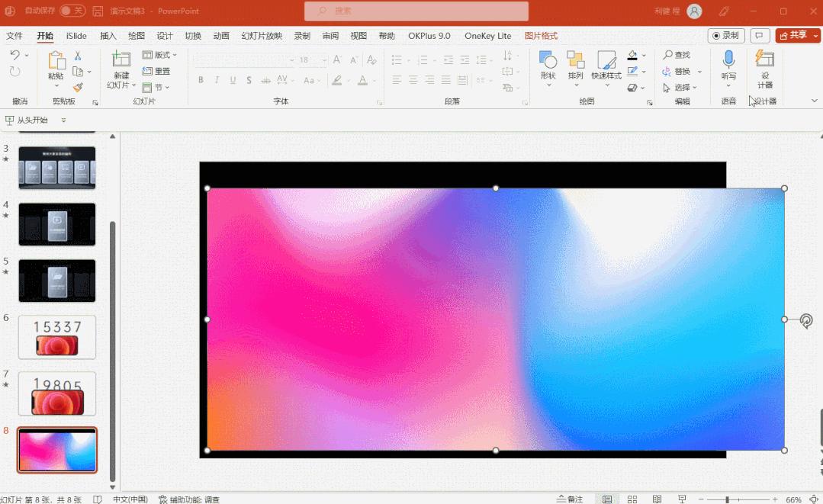Click the Cut scissors icon

pos(77,56)
